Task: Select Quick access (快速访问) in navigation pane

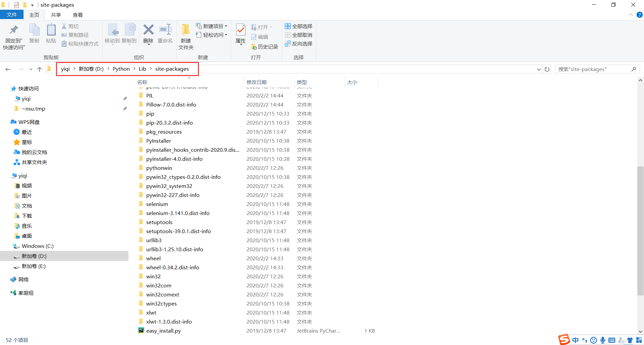Action: click(28, 88)
